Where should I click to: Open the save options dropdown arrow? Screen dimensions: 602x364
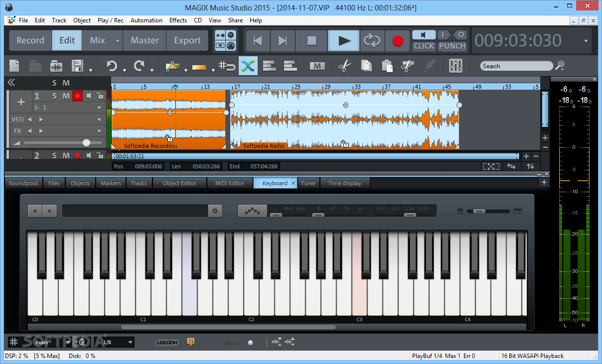point(90,70)
